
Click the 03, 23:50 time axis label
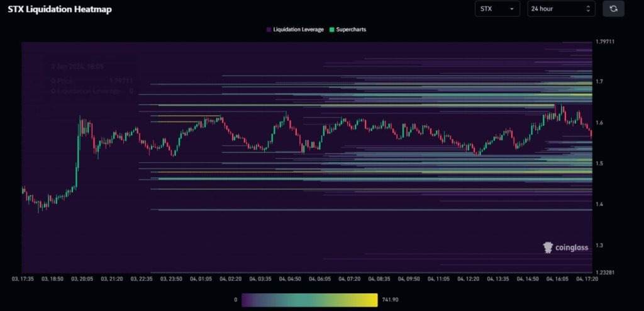(x=171, y=279)
